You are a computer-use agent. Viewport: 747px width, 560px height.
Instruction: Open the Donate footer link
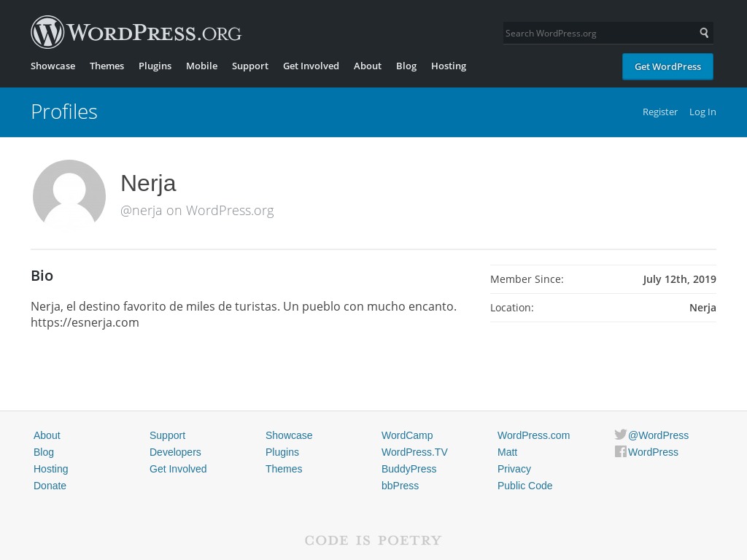coord(50,486)
